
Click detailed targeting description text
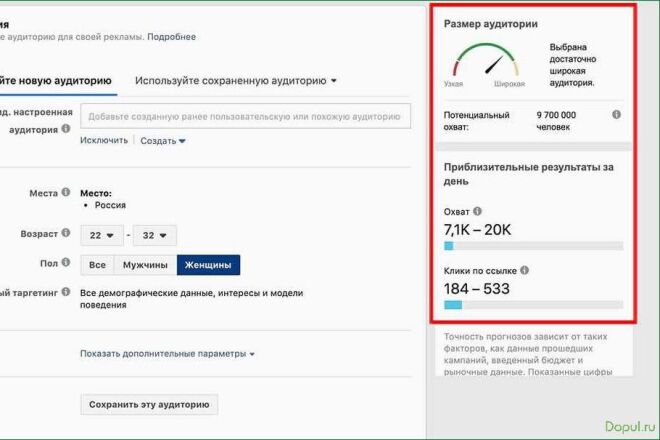pyautogui.click(x=192, y=299)
